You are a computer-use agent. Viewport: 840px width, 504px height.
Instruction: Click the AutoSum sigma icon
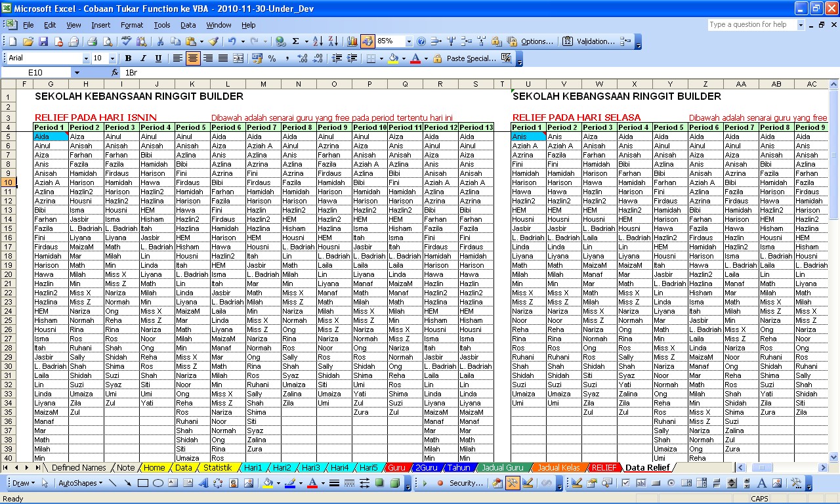click(x=296, y=41)
